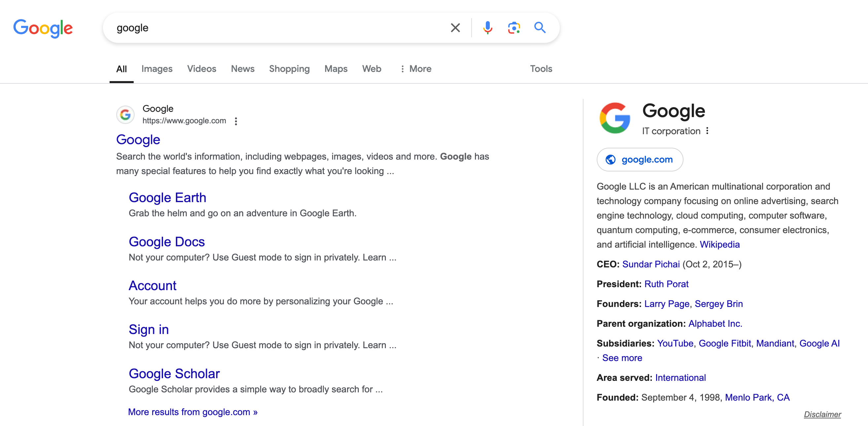Click the google.com website button

(x=639, y=159)
